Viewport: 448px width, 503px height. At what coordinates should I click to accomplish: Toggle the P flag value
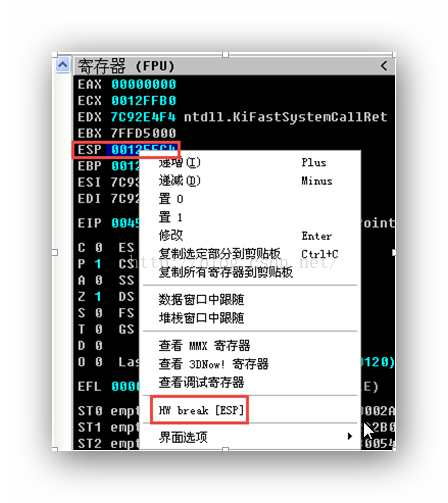(x=98, y=264)
